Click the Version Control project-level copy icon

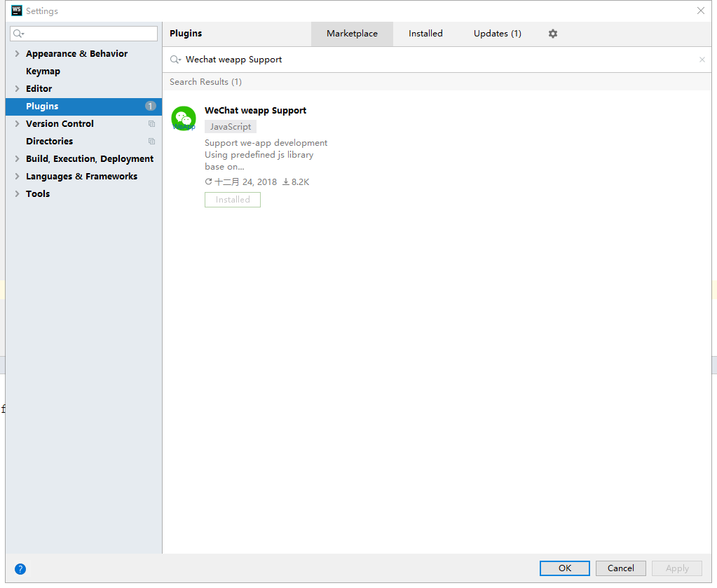coord(152,124)
